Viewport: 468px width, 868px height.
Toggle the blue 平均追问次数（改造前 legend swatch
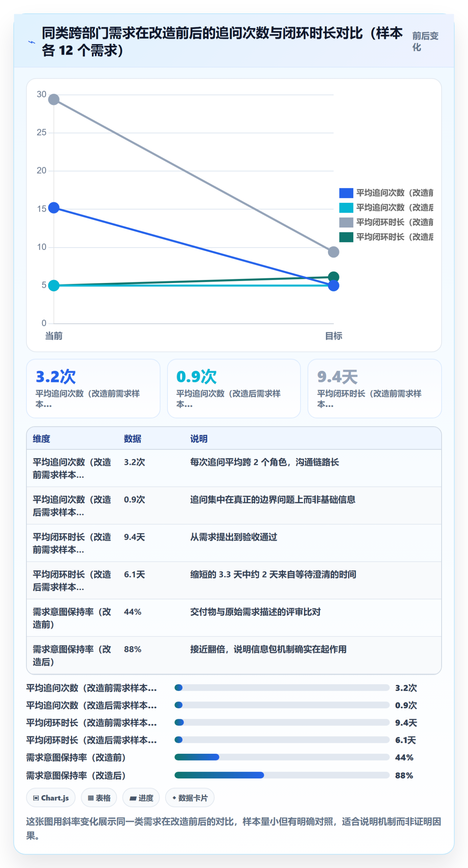pos(346,193)
